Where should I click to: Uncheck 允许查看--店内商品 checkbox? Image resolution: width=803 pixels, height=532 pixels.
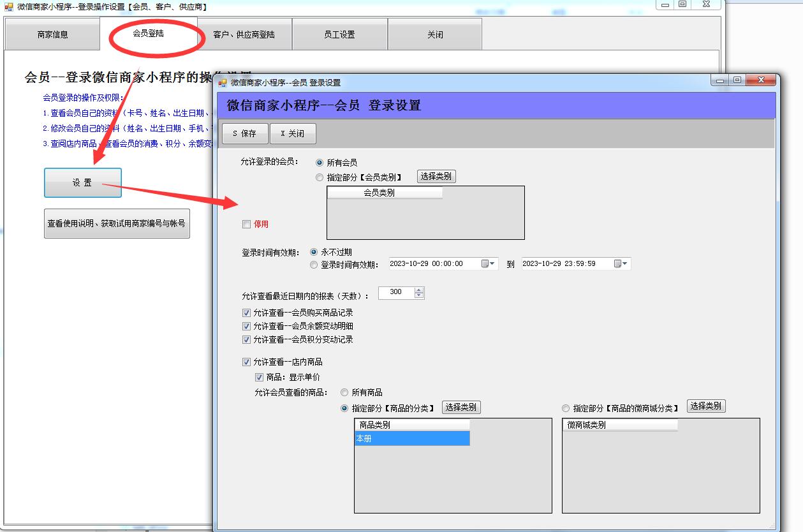point(246,362)
